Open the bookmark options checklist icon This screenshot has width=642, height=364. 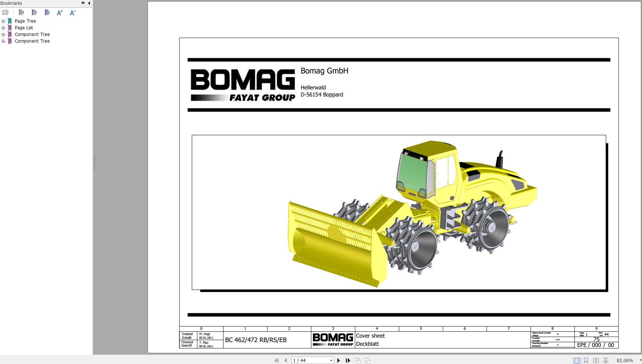tap(5, 13)
